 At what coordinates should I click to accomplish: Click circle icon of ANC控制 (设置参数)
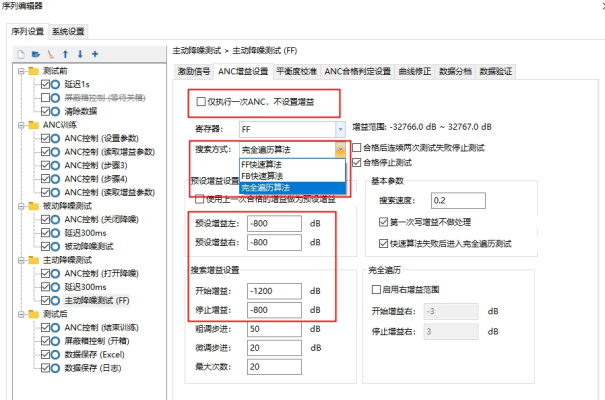click(x=56, y=138)
